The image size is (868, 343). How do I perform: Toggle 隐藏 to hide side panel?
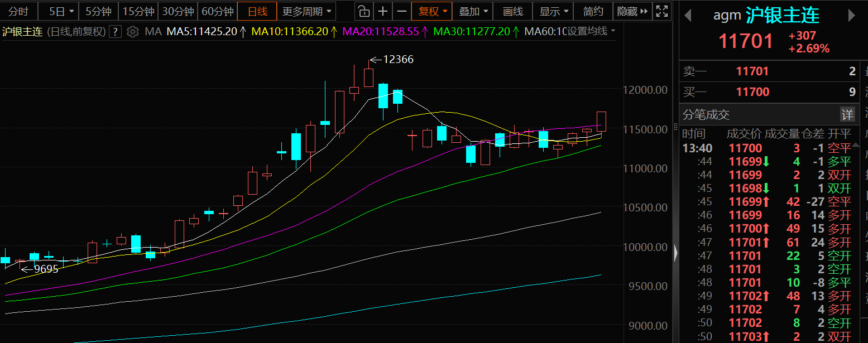click(632, 11)
